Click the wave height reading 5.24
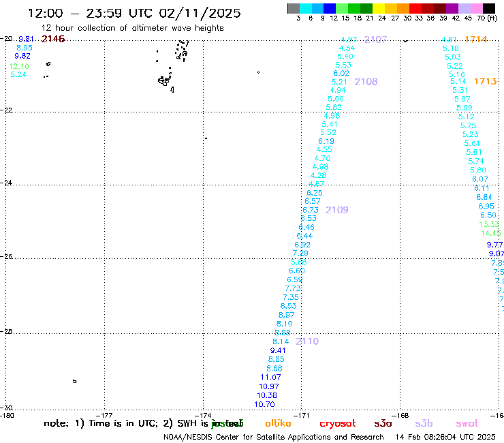The width and height of the screenshot is (504, 443). [18, 75]
